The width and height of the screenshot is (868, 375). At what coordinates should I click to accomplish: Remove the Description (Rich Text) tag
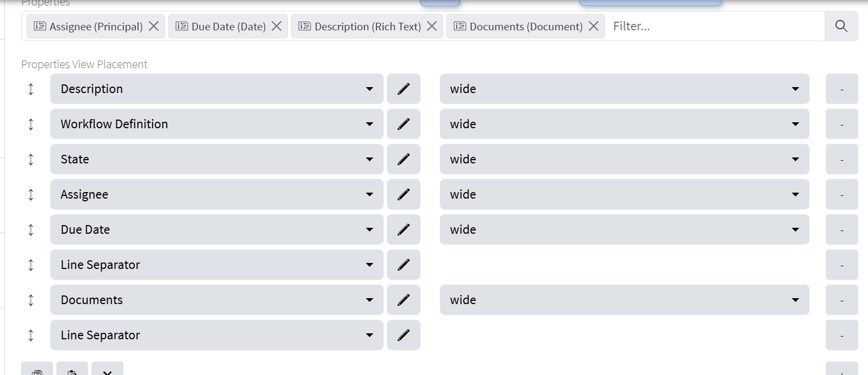(432, 26)
